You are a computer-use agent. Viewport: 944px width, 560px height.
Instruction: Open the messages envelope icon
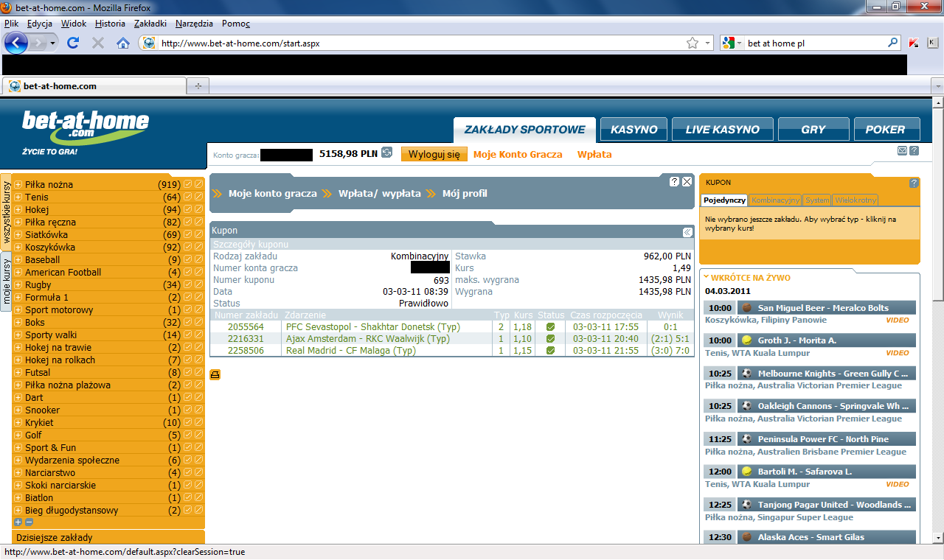click(x=902, y=150)
